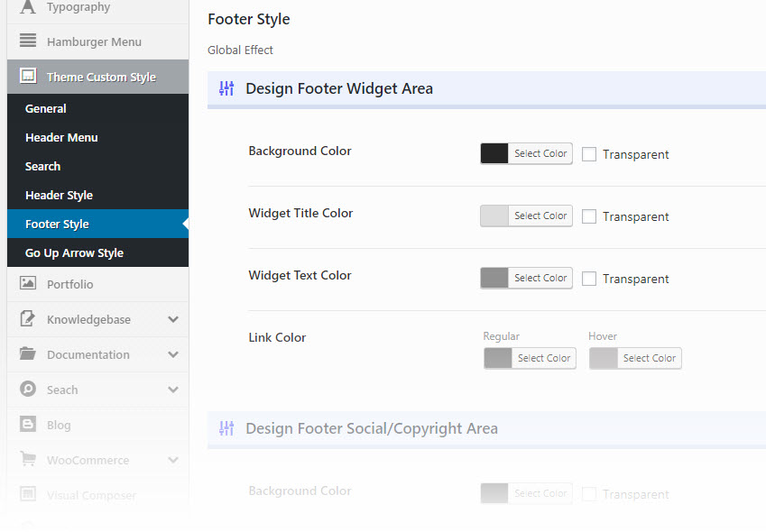The image size is (766, 532).
Task: Open the Header Menu settings
Action: (61, 137)
